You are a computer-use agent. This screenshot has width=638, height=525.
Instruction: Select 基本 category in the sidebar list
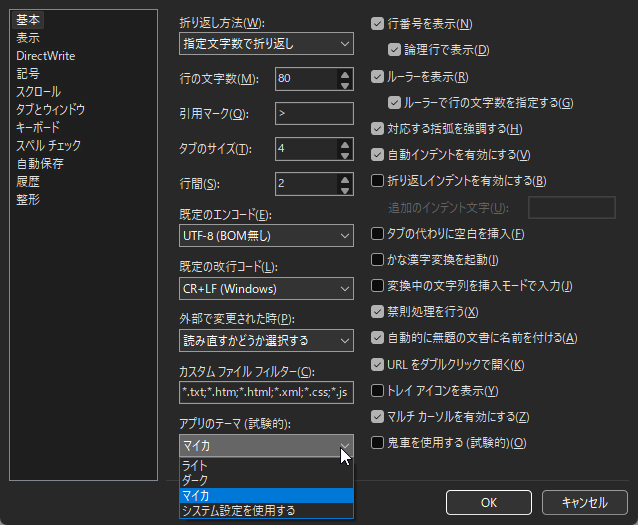pos(28,20)
